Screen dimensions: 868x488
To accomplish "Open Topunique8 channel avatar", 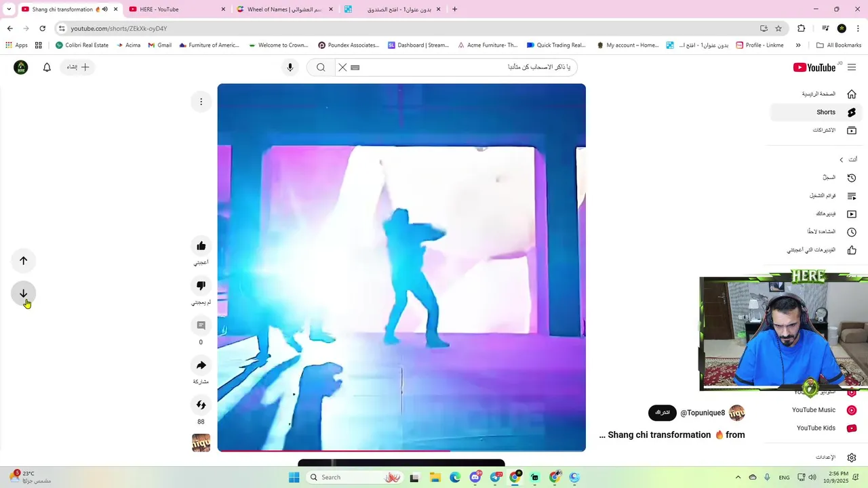I will coord(737,413).
